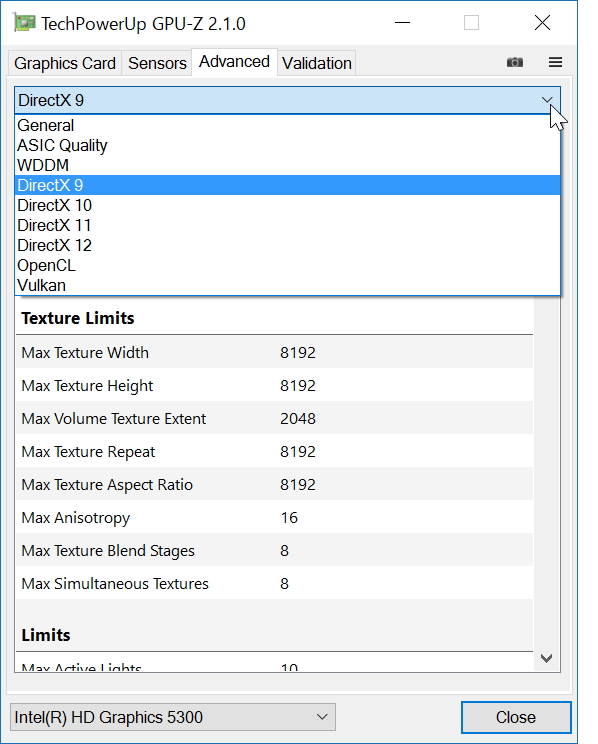
Task: Select WDDM from the dropdown list
Action: point(288,165)
